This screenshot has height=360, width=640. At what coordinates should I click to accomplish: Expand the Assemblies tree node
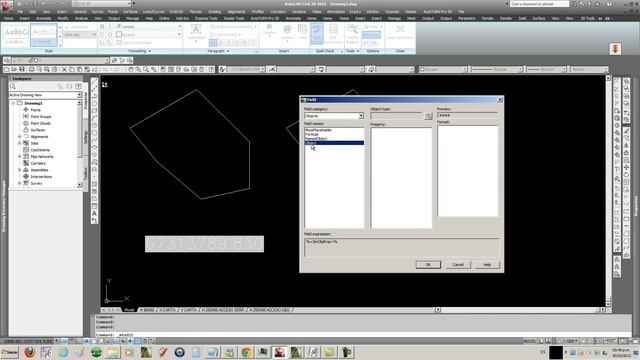click(x=19, y=170)
